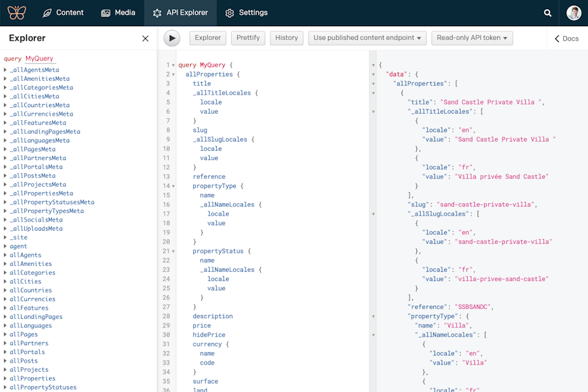This screenshot has height=392, width=588.
Task: Open the query History button
Action: point(286,38)
